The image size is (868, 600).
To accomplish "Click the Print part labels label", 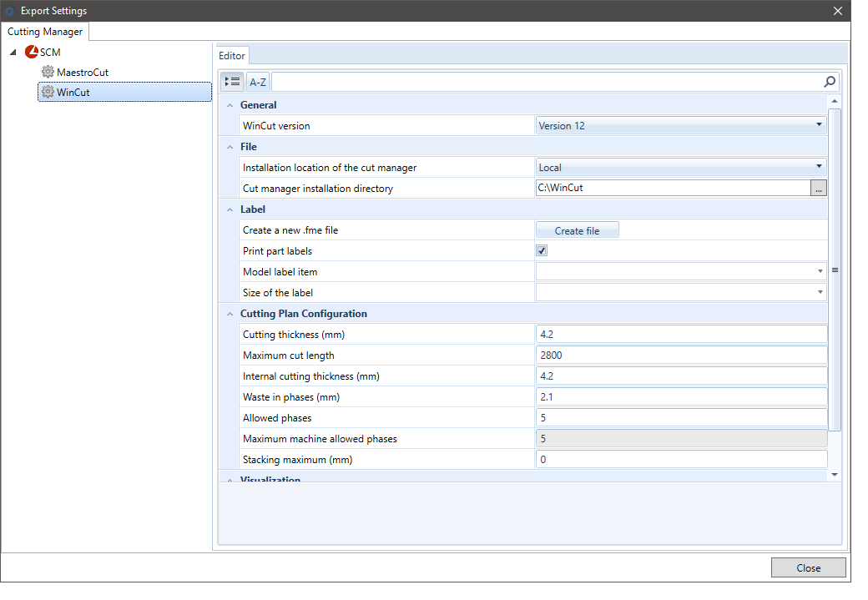I will pos(277,251).
